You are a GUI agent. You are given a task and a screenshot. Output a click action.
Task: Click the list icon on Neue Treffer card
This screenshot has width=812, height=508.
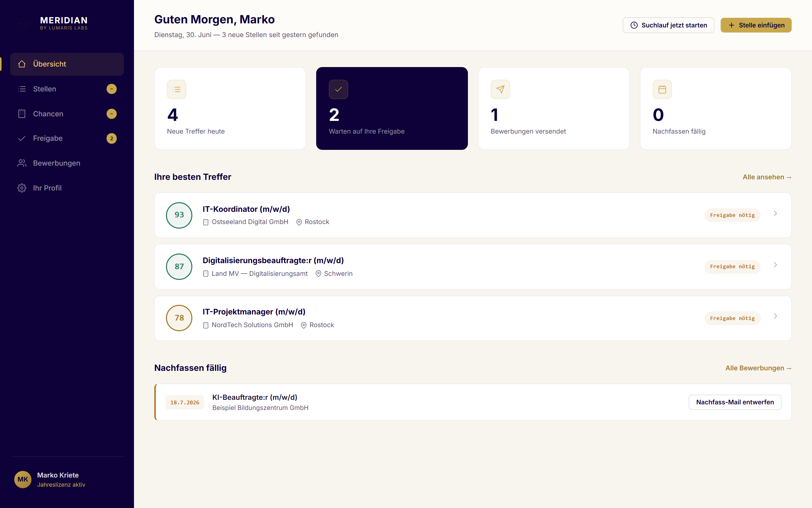click(177, 89)
